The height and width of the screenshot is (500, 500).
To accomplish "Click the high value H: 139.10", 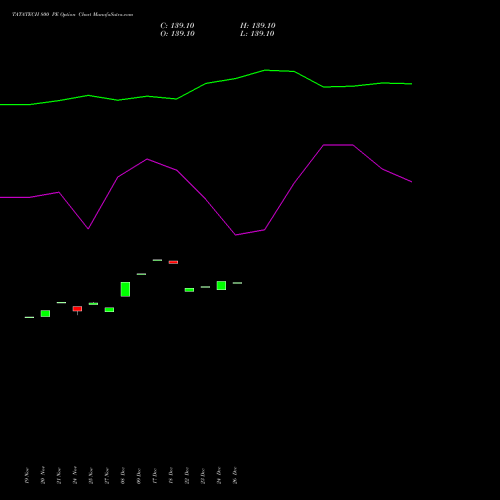I will click(258, 26).
